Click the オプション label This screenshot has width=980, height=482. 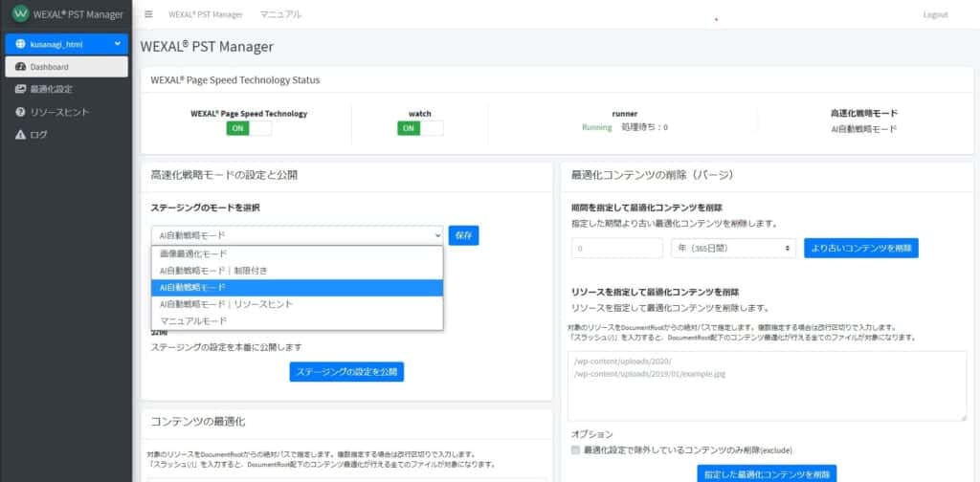[591, 434]
